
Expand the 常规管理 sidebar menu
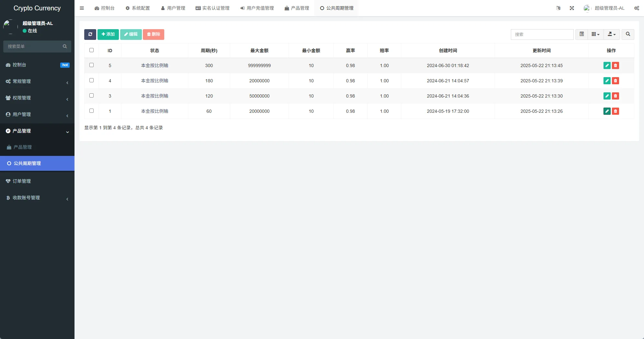pos(37,81)
